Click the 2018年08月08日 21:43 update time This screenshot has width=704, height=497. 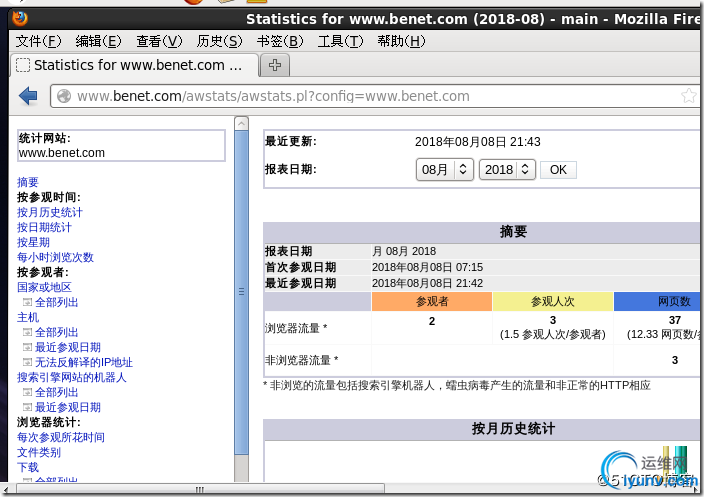coord(477,142)
